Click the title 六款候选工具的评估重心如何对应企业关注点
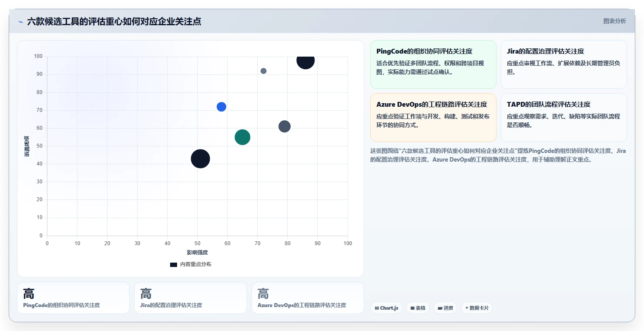Viewport: 644px width, 331px height. click(x=114, y=22)
